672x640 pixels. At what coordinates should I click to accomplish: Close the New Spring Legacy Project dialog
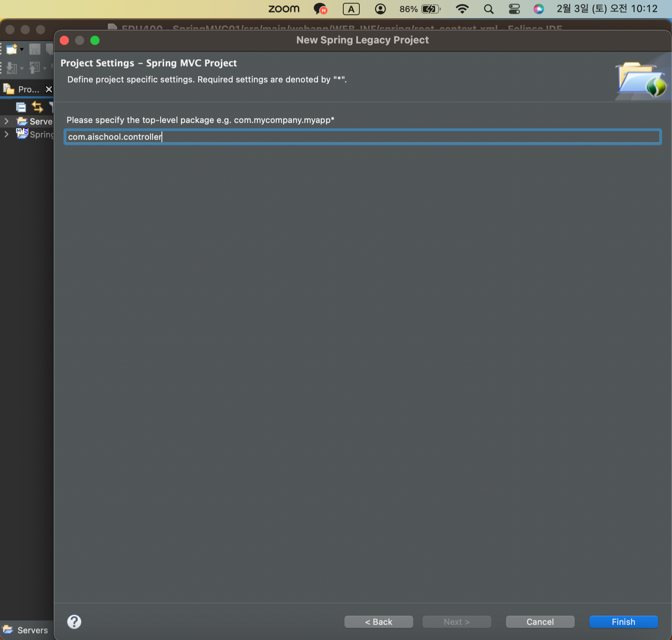pyautogui.click(x=64, y=40)
